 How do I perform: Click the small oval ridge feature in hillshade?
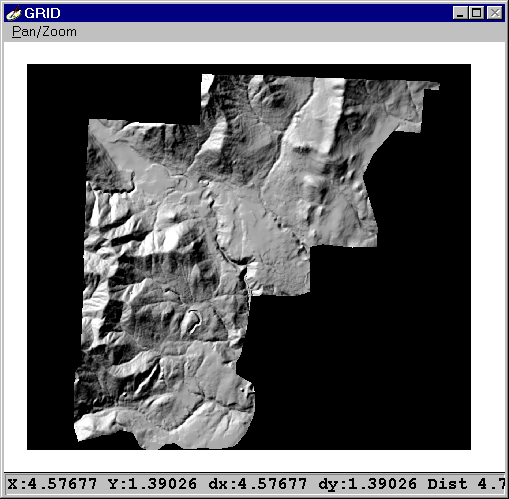click(x=193, y=322)
